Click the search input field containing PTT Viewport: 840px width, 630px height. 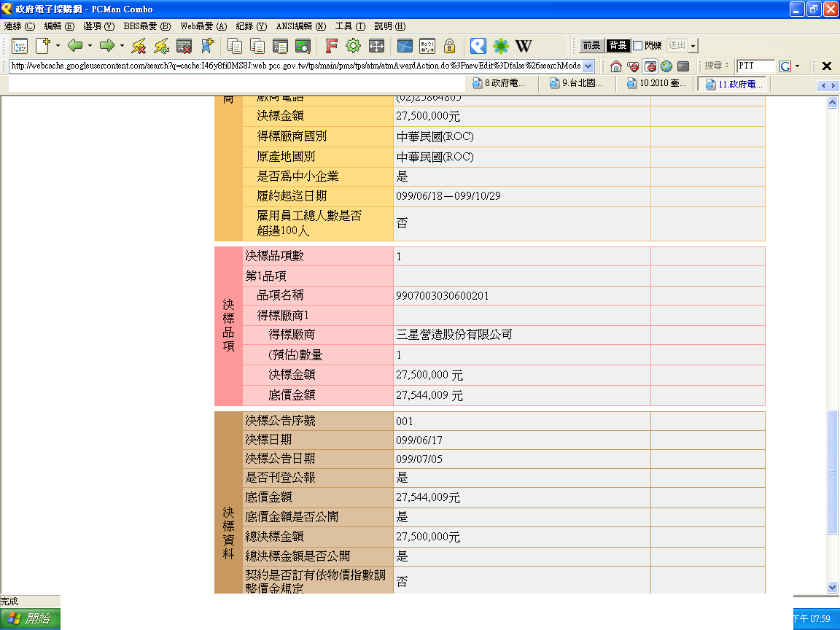click(x=755, y=66)
